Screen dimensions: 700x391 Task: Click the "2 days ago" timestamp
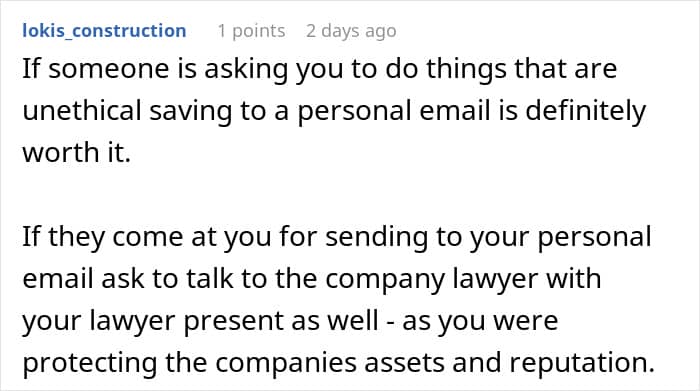[x=351, y=31]
